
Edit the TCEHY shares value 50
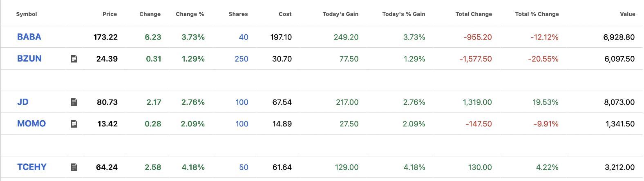(244, 168)
